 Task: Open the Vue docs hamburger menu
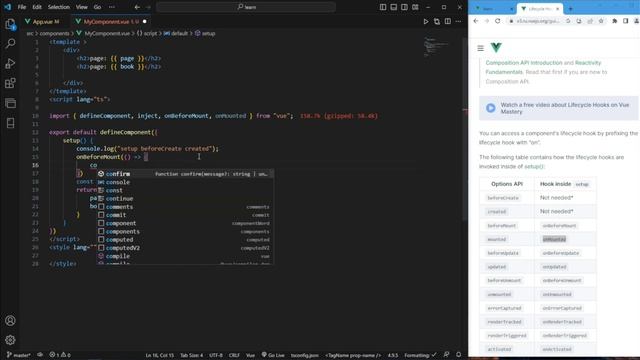[x=480, y=48]
